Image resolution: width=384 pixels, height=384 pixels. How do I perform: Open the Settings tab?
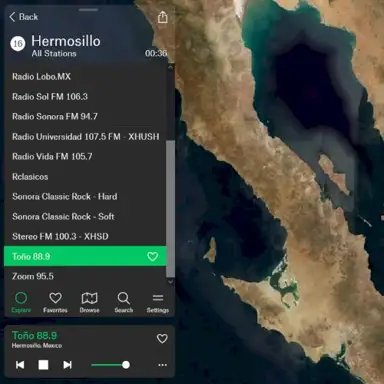pyautogui.click(x=158, y=302)
